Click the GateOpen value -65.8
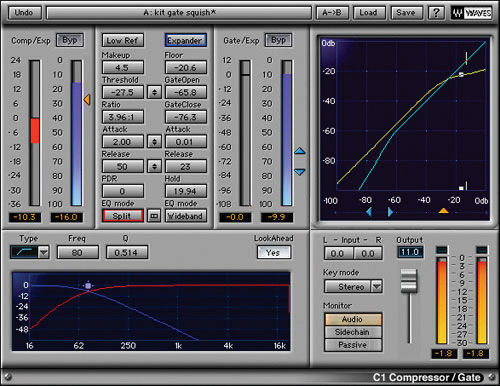 186,92
